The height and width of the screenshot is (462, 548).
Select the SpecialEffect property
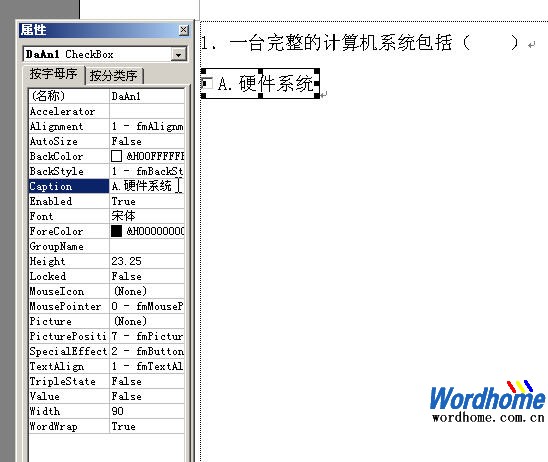69,351
